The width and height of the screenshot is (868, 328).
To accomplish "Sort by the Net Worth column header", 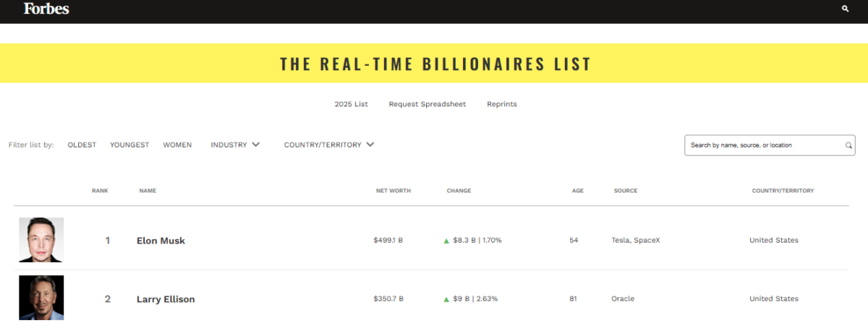I will (393, 191).
